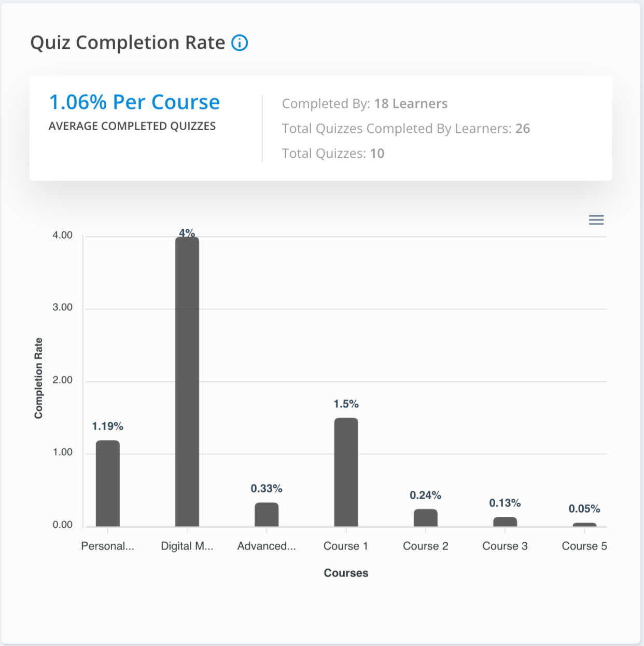This screenshot has width=644, height=646.
Task: Click the Completed By 18 Learners text
Action: point(365,104)
